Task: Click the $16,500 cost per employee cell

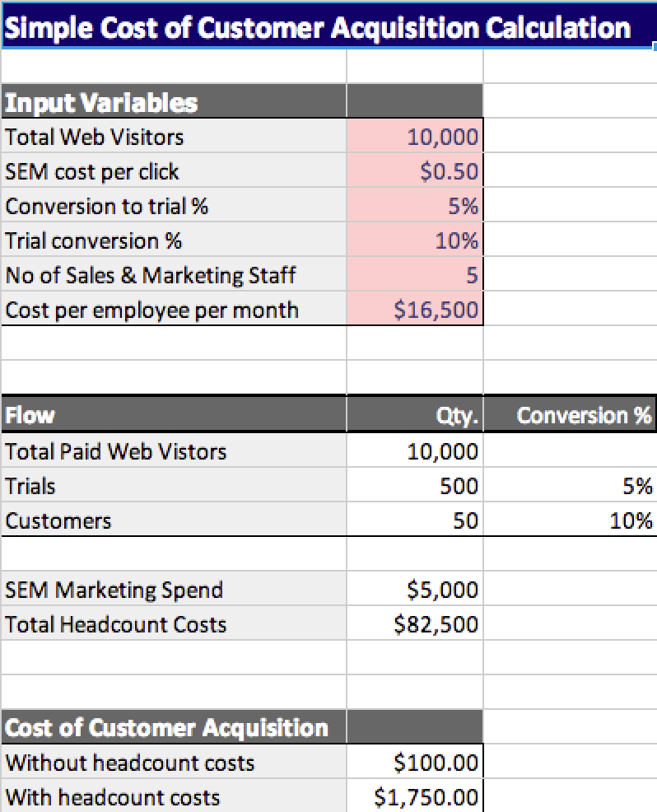Action: pyautogui.click(x=414, y=310)
